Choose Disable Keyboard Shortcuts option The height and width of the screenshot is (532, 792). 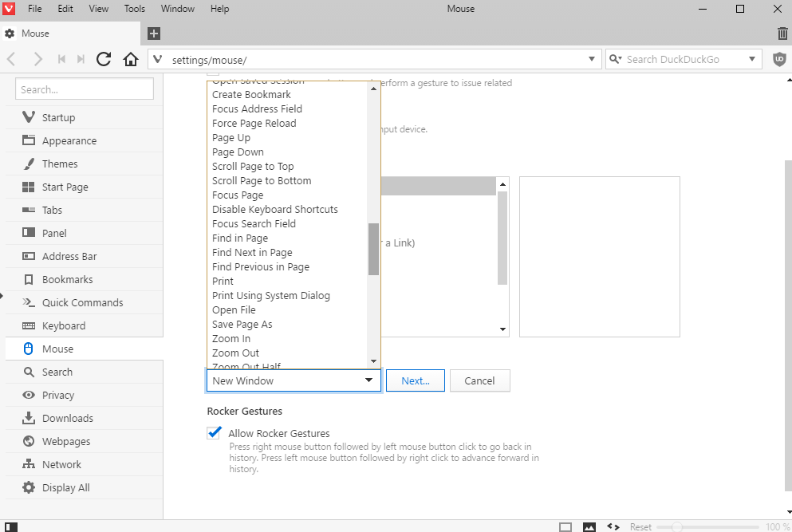[287, 209]
